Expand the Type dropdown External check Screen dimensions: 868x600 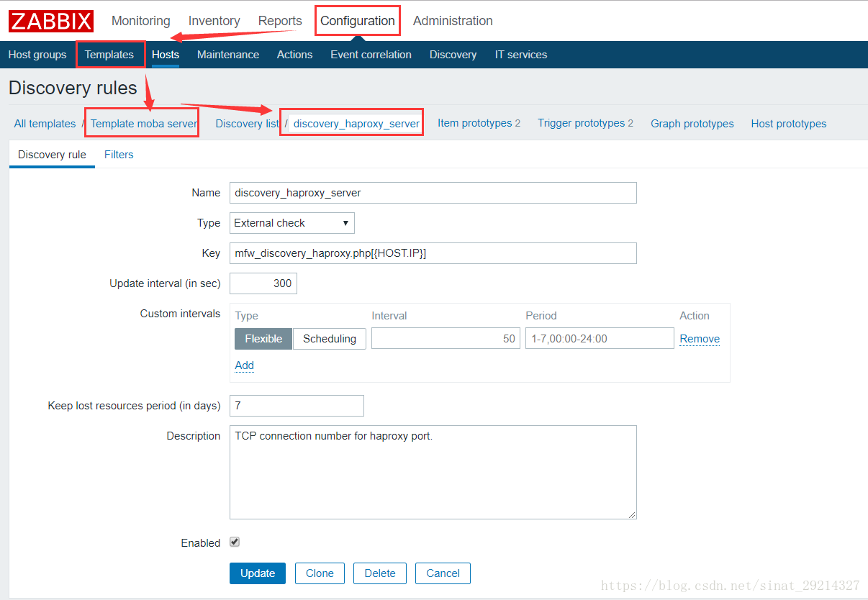point(292,223)
